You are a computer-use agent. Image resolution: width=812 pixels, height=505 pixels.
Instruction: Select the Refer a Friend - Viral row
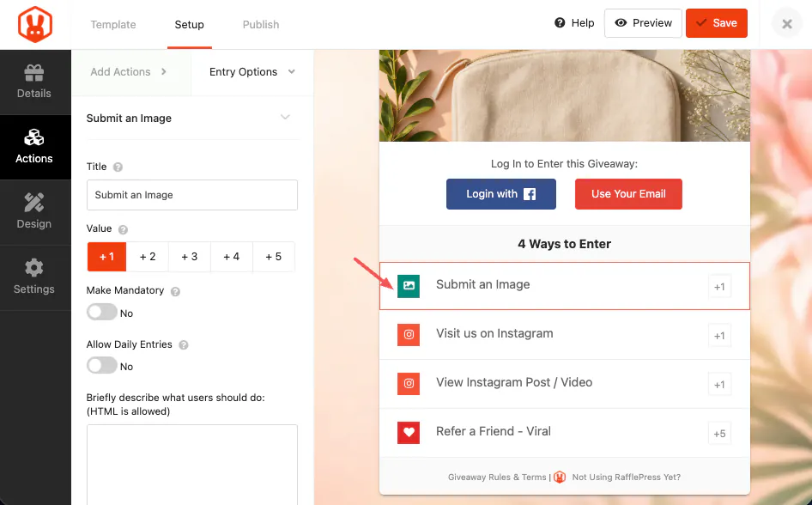tap(565, 433)
